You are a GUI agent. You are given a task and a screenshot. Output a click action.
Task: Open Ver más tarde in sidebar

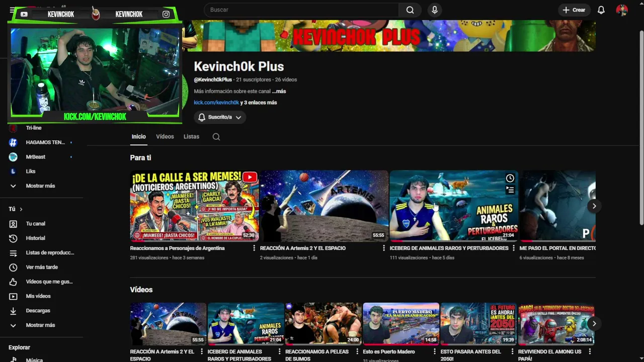pos(41,267)
